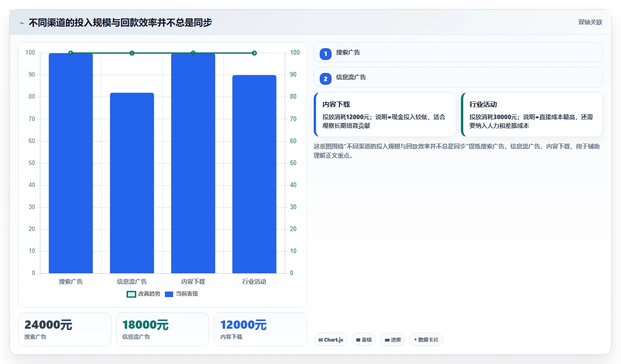
Task: Click the 数据卡片 tag
Action: point(426,340)
